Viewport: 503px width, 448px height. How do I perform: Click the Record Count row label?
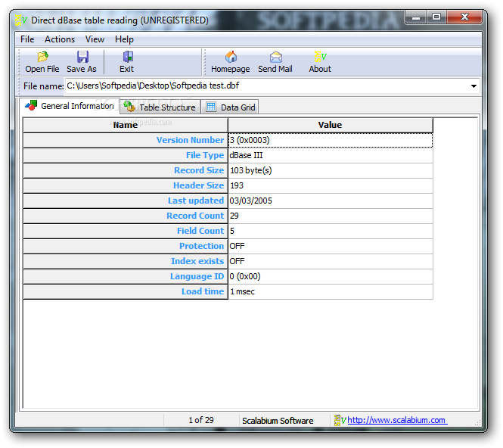(x=126, y=216)
